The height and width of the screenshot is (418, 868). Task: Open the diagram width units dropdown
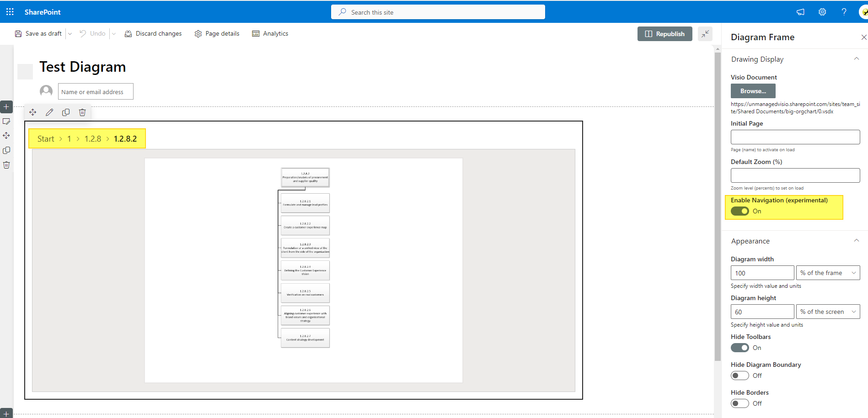pos(828,273)
